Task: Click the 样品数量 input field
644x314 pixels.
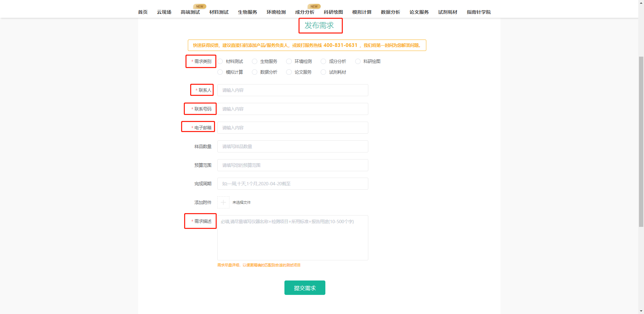Action: pos(292,146)
